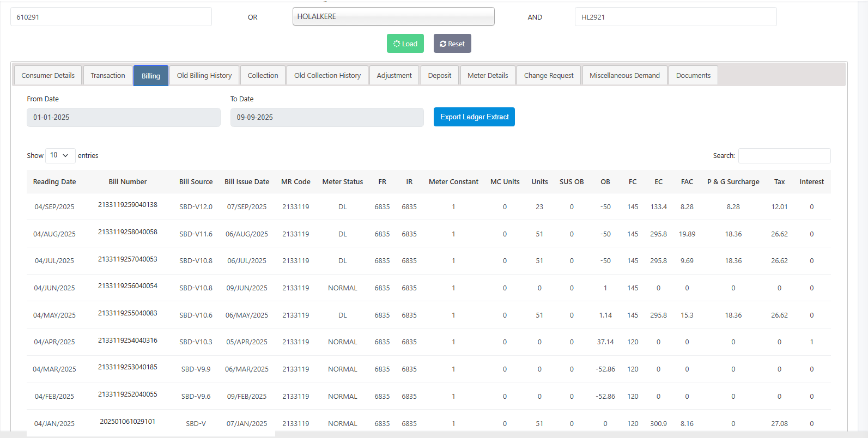Image resolution: width=868 pixels, height=438 pixels.
Task: Focus the table Search box
Action: tap(784, 156)
